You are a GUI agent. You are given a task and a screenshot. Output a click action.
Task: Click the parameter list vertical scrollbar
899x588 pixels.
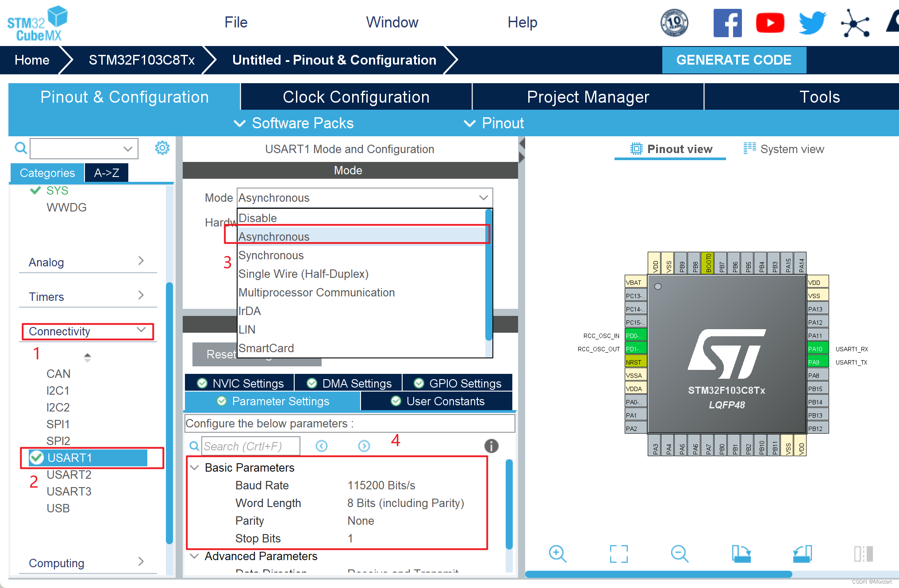(x=509, y=504)
